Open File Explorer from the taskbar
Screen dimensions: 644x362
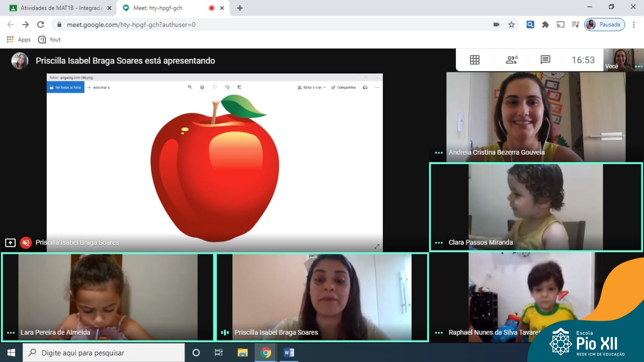(243, 352)
